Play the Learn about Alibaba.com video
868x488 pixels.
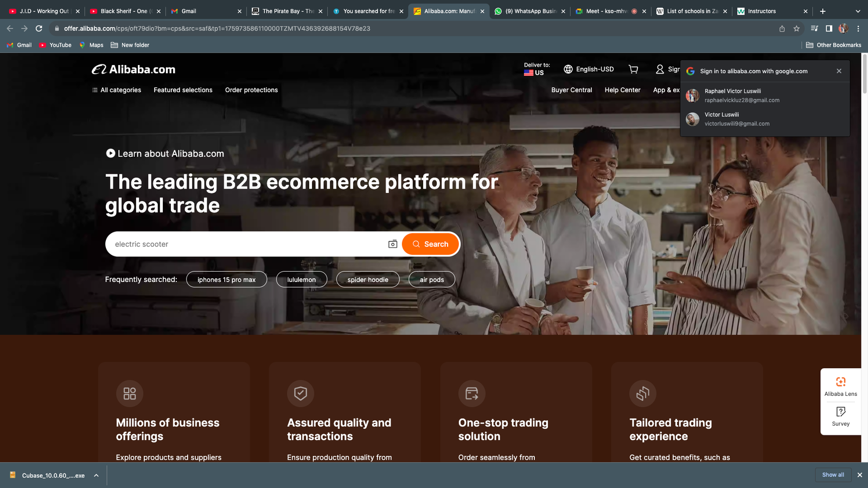pyautogui.click(x=111, y=153)
